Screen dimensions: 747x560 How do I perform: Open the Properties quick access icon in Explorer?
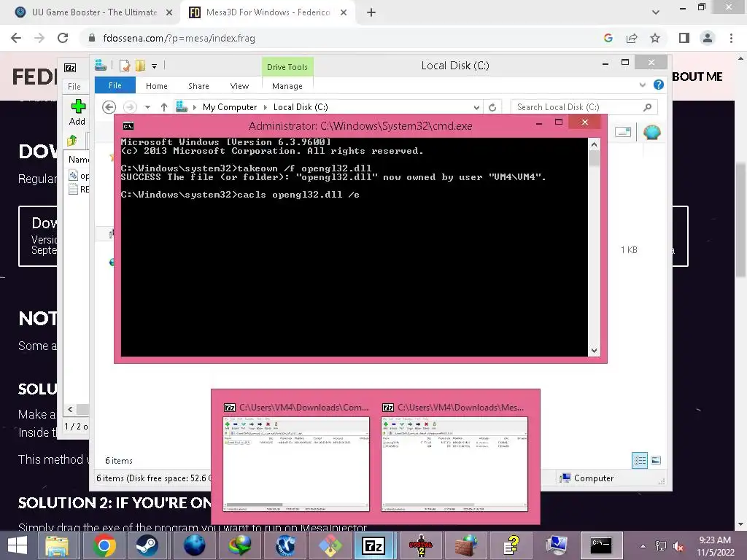(x=125, y=66)
